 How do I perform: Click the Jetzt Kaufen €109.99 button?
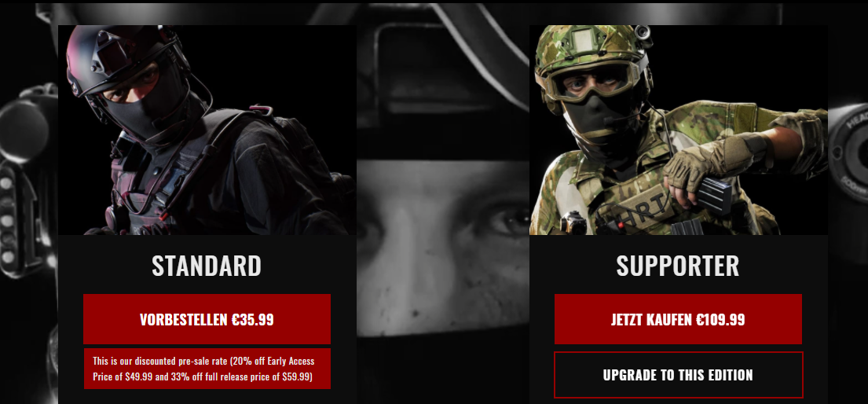678,319
